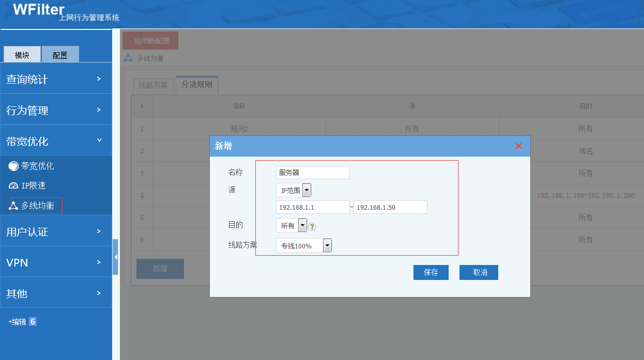Image resolution: width=644 pixels, height=360 pixels.
Task: Open the 目的 所有 dropdown
Action: pyautogui.click(x=303, y=226)
